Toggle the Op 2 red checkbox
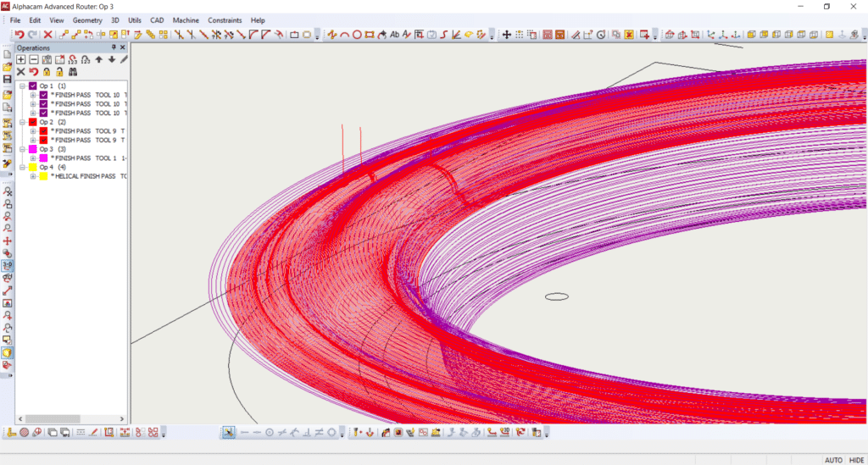 33,122
